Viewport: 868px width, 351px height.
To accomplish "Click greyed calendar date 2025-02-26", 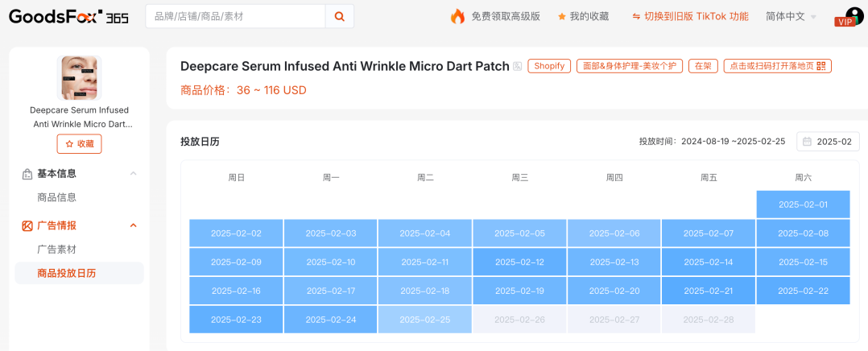I will [x=519, y=320].
